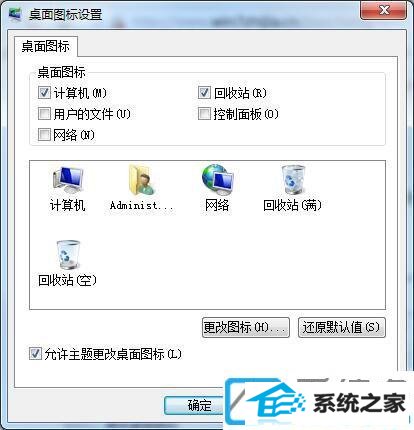Select the 计算机 computer icon
Image resolution: width=414 pixels, height=430 pixels.
(68, 180)
